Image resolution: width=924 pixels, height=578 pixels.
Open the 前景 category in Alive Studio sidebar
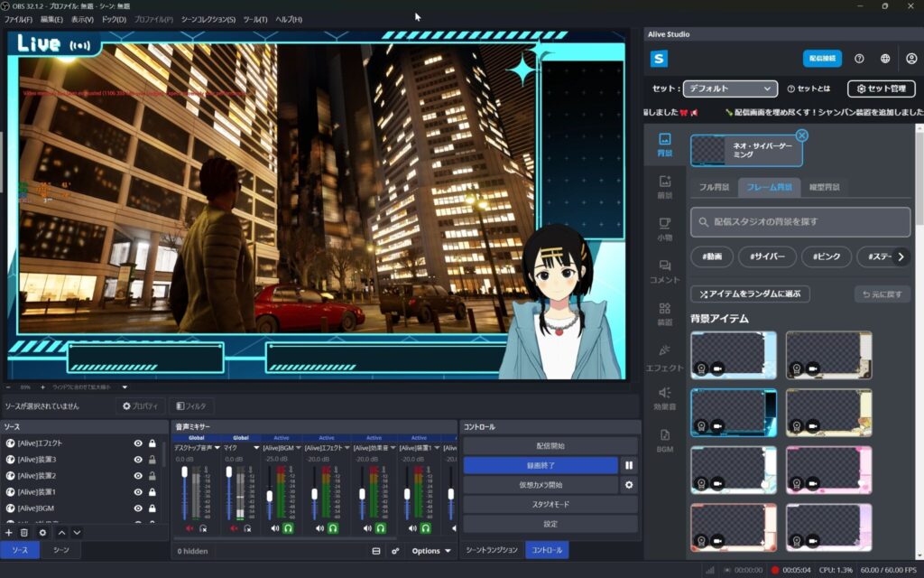pyautogui.click(x=664, y=187)
